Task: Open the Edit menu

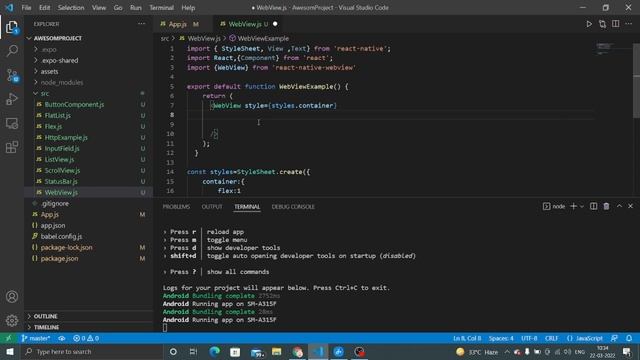Action: 44,8
